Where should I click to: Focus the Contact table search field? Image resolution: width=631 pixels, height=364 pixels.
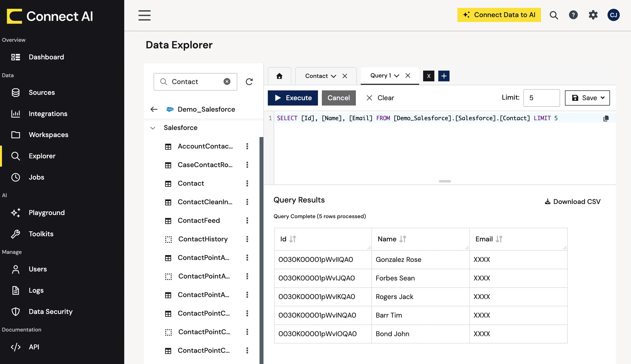point(195,82)
